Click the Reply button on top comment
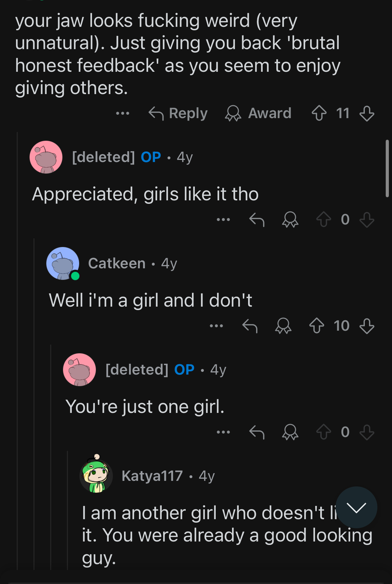The height and width of the screenshot is (584, 392). (178, 113)
